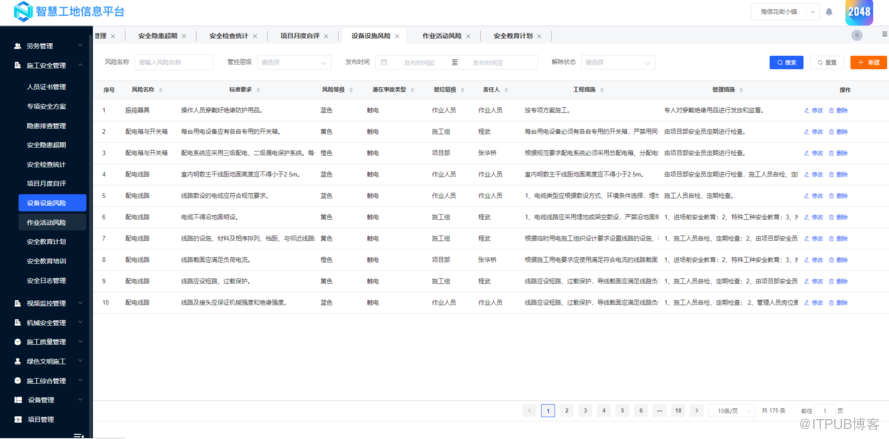
Task: Close the 设备设施风险 tab
Action: coord(398,35)
